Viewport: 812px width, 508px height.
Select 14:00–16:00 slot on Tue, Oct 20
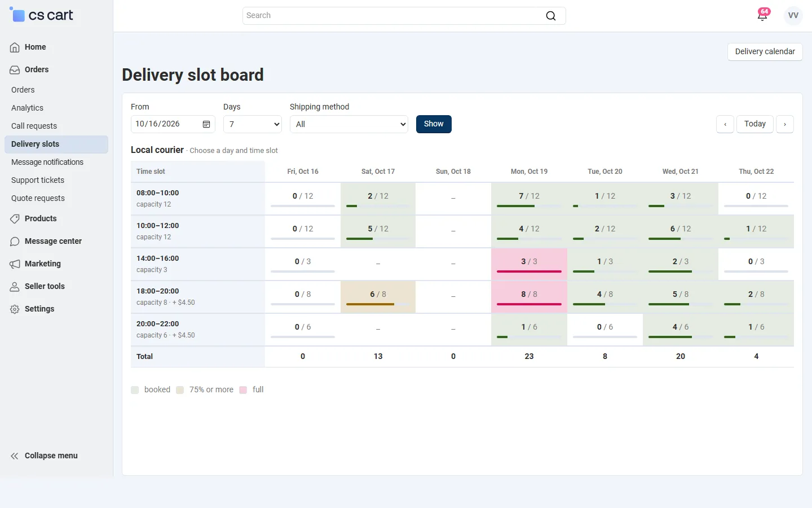pos(605,264)
